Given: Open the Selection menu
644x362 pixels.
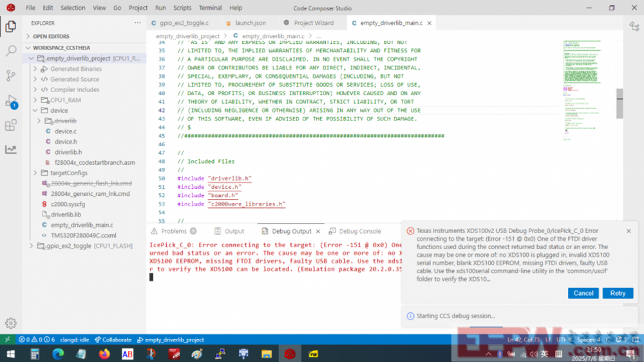Looking at the screenshot, I should click(73, 8).
